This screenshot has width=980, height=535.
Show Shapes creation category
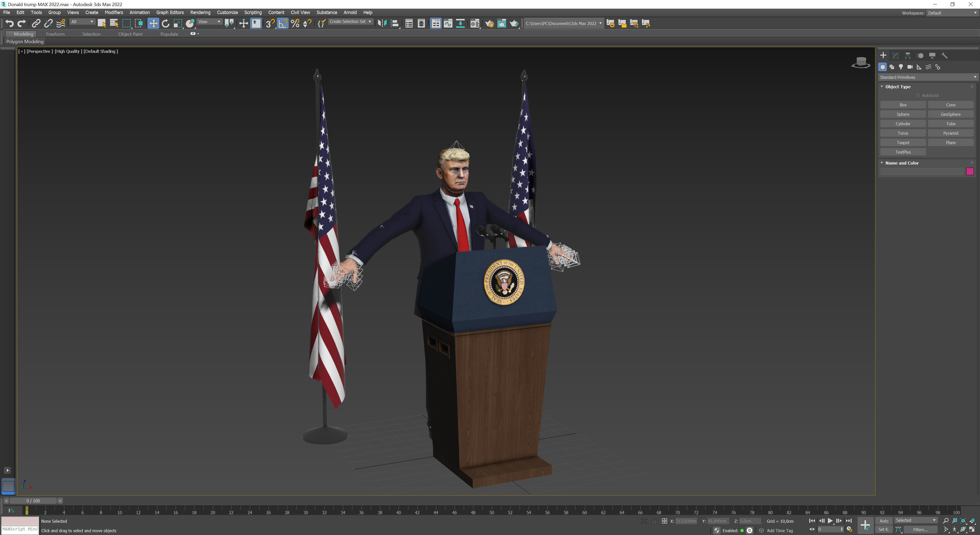click(x=892, y=67)
